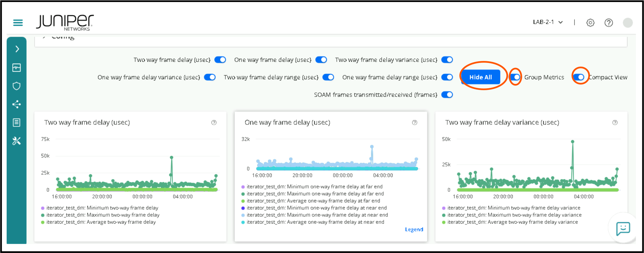Open the help question mark in header
Image resolution: width=644 pixels, height=253 pixels.
click(608, 23)
